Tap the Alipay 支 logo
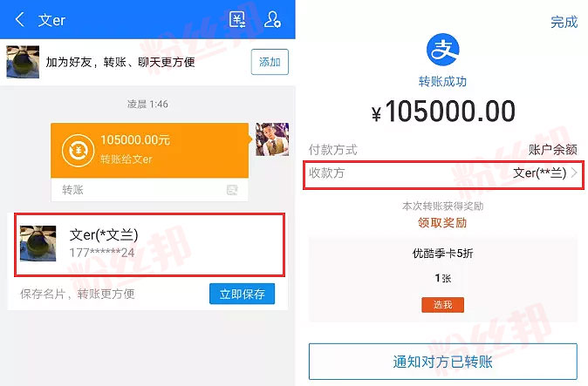Image resolution: width=588 pixels, height=386 pixels. pyautogui.click(x=442, y=50)
